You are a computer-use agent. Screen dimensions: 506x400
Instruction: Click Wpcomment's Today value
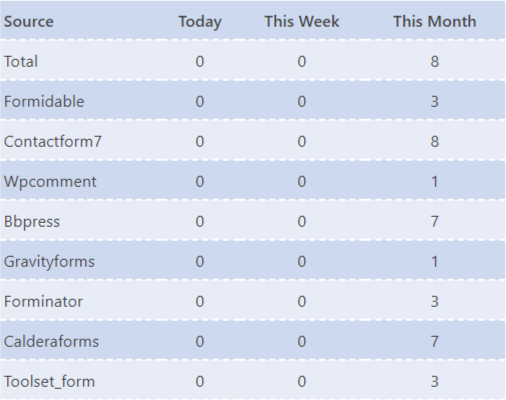tap(200, 182)
